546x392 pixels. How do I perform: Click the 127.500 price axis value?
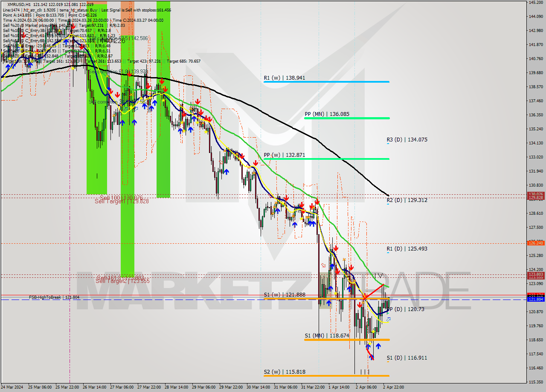coord(535,228)
